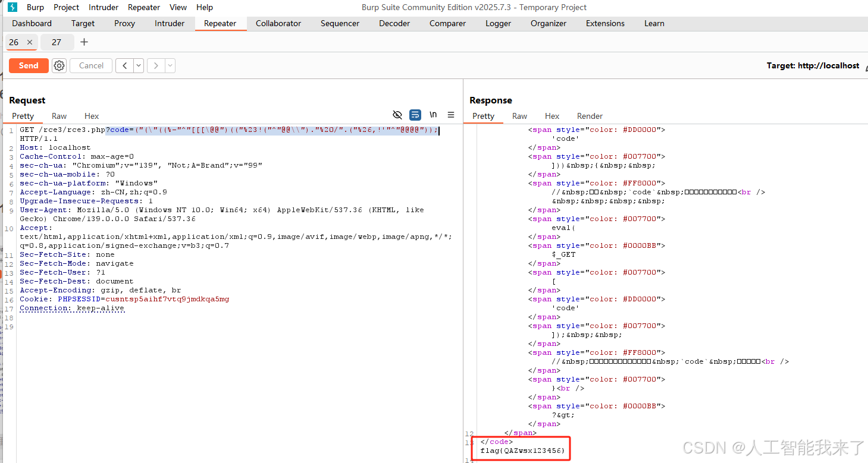Viewport: 868px width, 463px height.
Task: Select the Response Pretty view tab
Action: (x=483, y=116)
